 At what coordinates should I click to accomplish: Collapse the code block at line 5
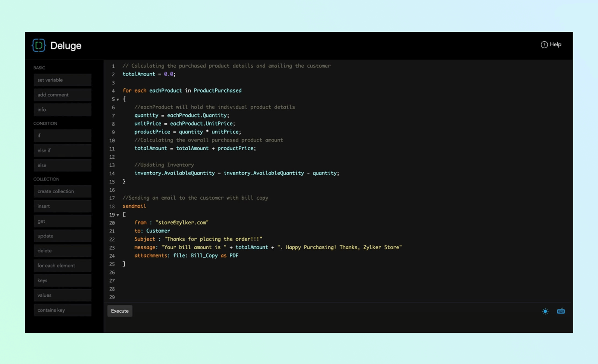118,100
